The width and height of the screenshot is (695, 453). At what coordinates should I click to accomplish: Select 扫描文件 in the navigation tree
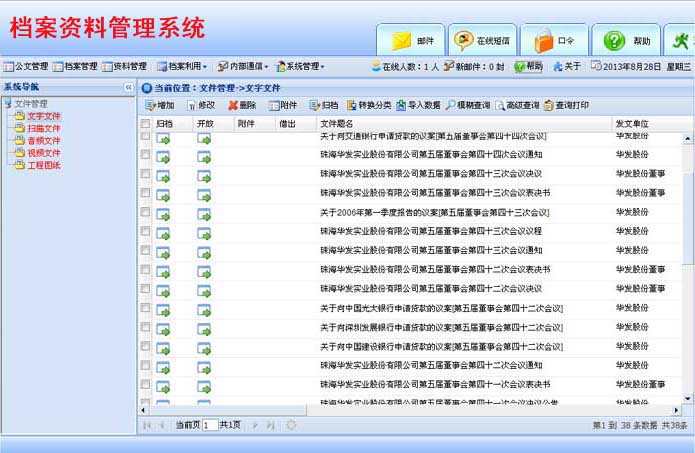point(43,128)
